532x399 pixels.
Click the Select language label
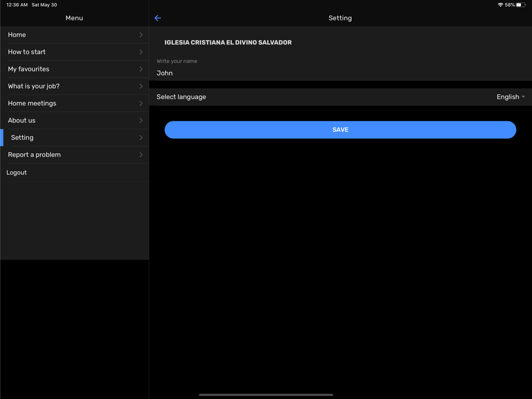tap(181, 97)
